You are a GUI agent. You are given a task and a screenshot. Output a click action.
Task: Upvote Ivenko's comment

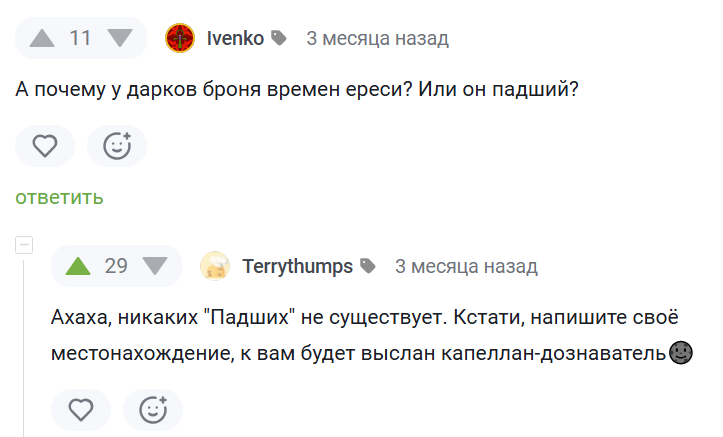tap(42, 39)
